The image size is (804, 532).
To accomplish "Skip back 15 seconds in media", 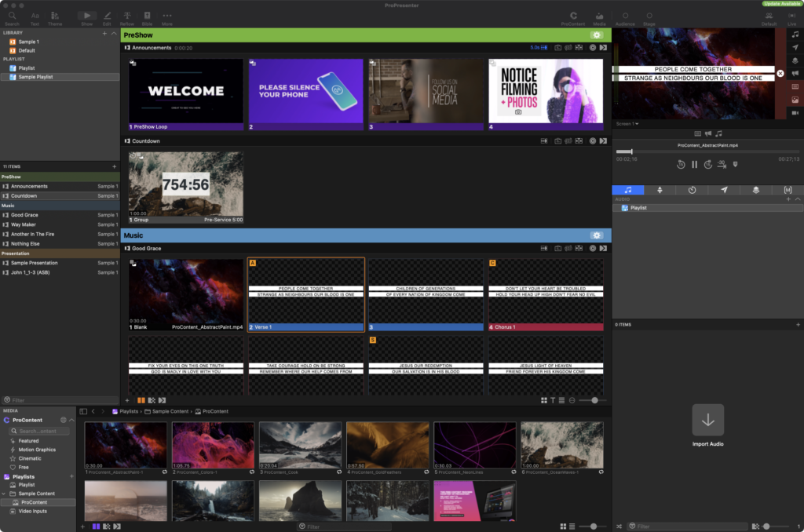I will click(682, 165).
